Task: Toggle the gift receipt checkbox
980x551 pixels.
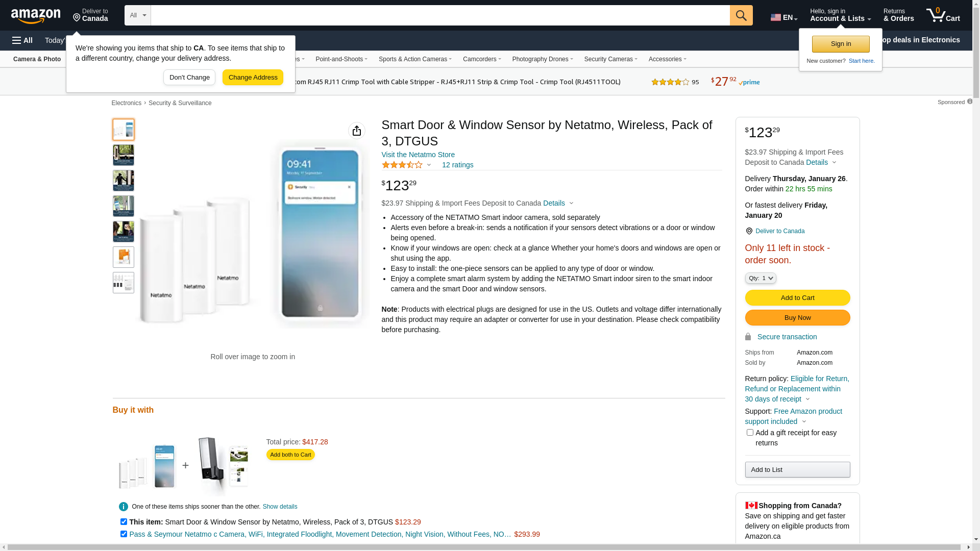Action: [x=750, y=433]
